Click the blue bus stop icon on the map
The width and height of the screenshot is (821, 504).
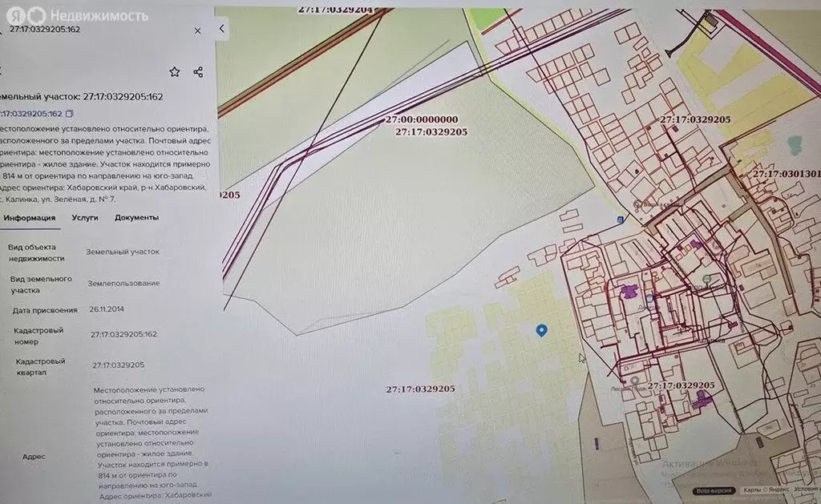[x=620, y=220]
